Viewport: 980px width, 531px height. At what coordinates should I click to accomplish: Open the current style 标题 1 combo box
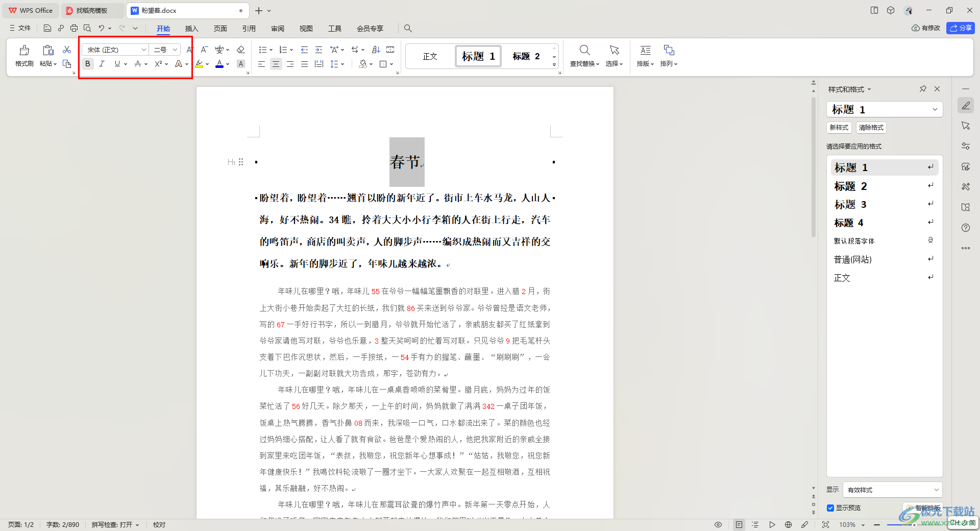(x=884, y=109)
